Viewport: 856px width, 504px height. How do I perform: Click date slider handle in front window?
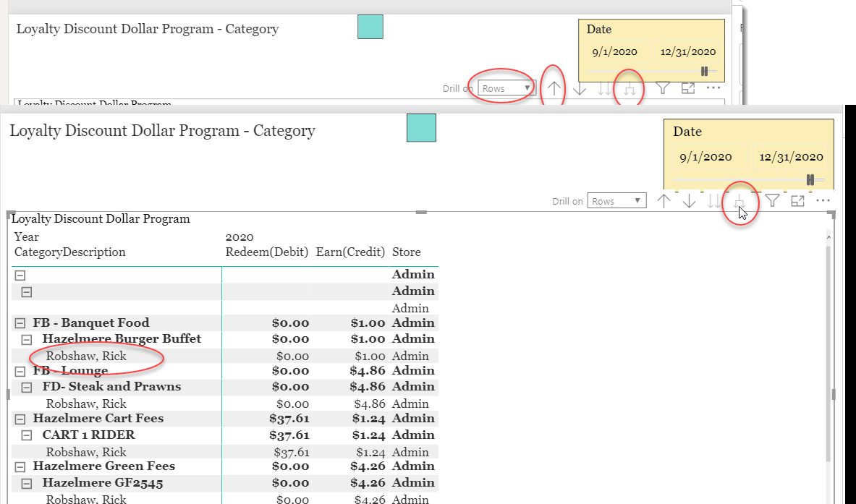pos(810,180)
